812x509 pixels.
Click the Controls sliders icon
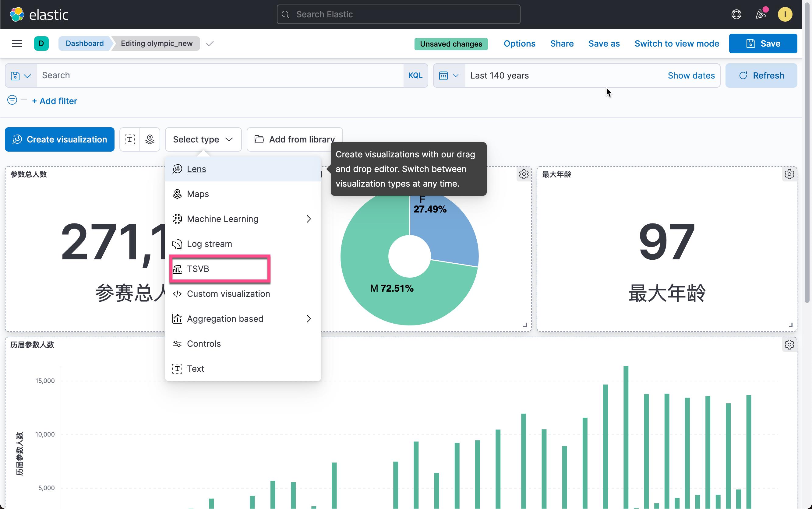click(177, 343)
